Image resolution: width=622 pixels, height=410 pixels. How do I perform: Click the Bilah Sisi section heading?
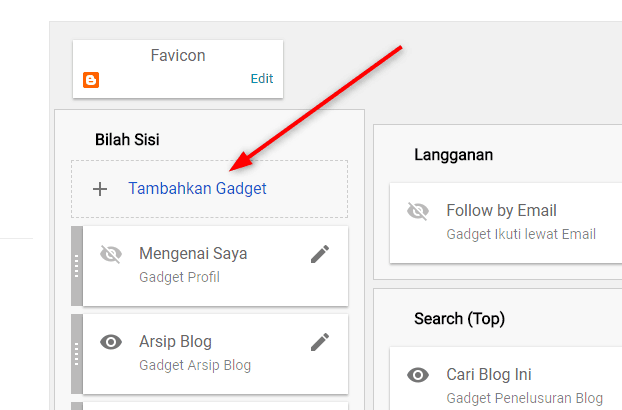point(127,140)
